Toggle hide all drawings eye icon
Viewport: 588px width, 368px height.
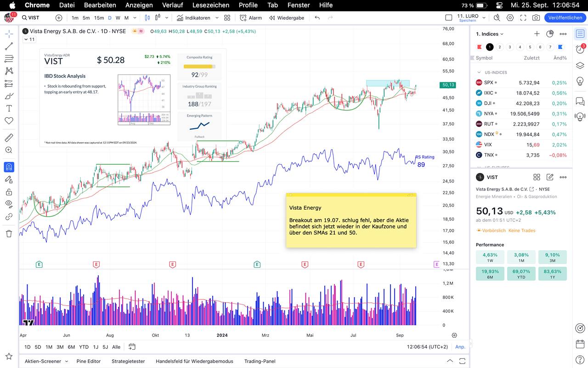point(9,203)
